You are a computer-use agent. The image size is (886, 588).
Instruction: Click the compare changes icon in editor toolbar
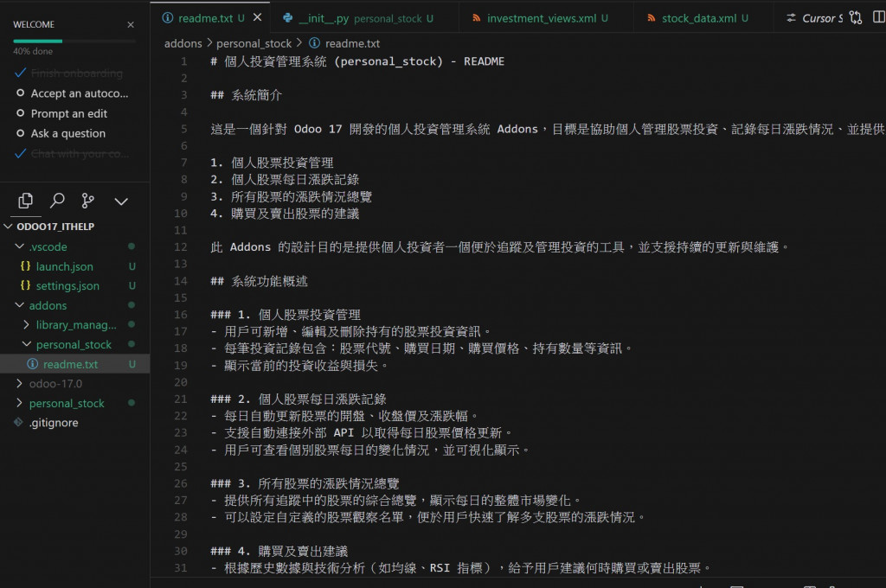pyautogui.click(x=856, y=17)
